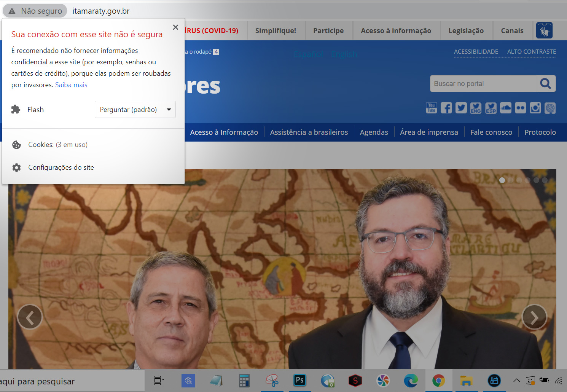567x392 pixels.
Task: Open the colorful pinwheel app in taskbar
Action: [383, 381]
